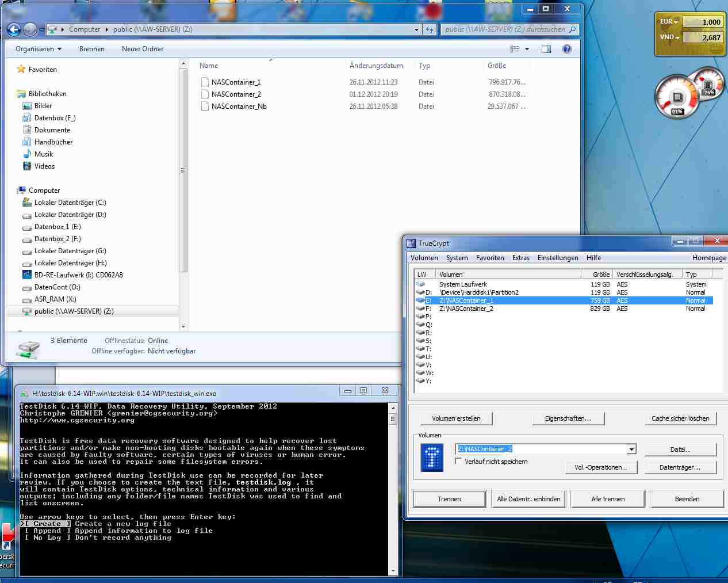This screenshot has width=728, height=583.
Task: Open the Hilfe menu in TrueCrypt
Action: 594,258
